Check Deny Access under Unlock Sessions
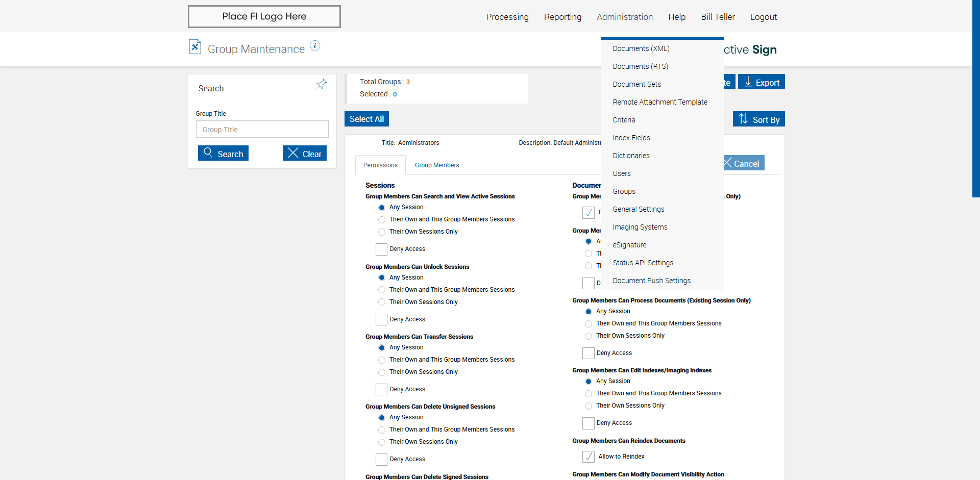 point(381,319)
